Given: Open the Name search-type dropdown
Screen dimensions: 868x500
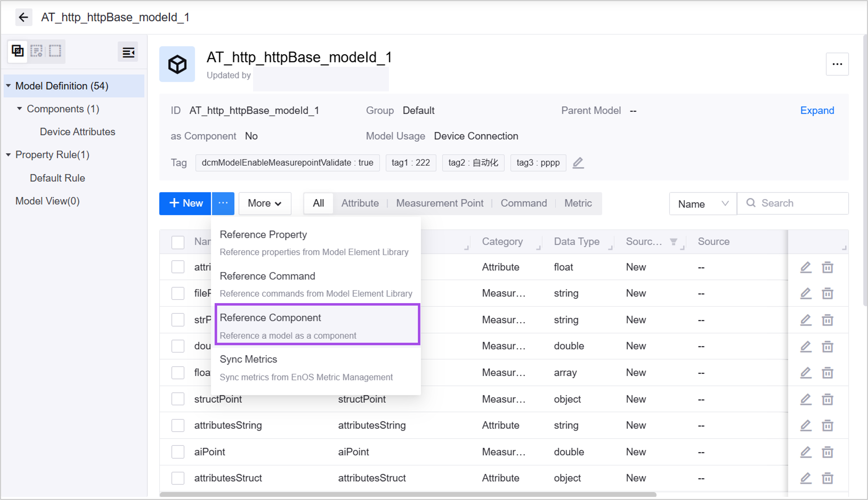Looking at the screenshot, I should (x=702, y=204).
